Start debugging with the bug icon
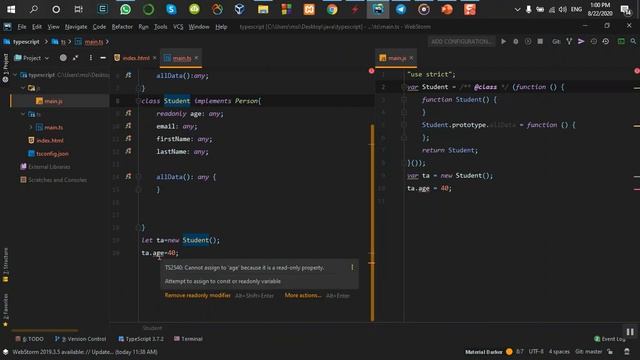 pyautogui.click(x=516, y=42)
